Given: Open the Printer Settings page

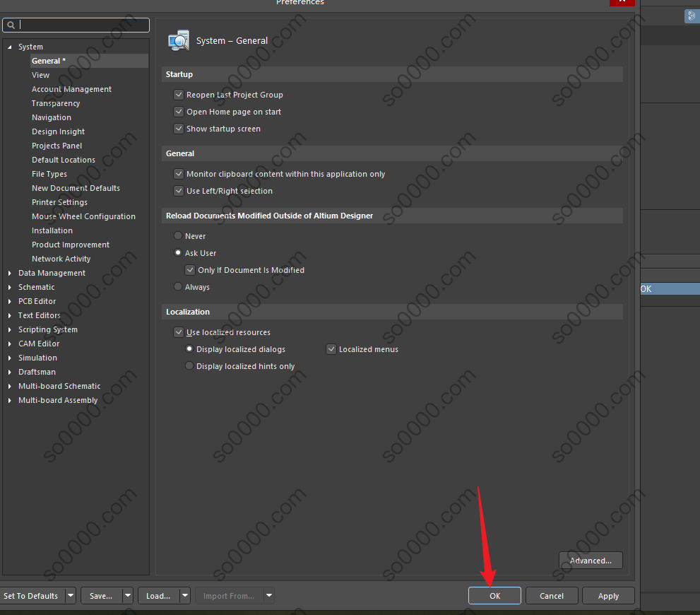Looking at the screenshot, I should coord(59,202).
